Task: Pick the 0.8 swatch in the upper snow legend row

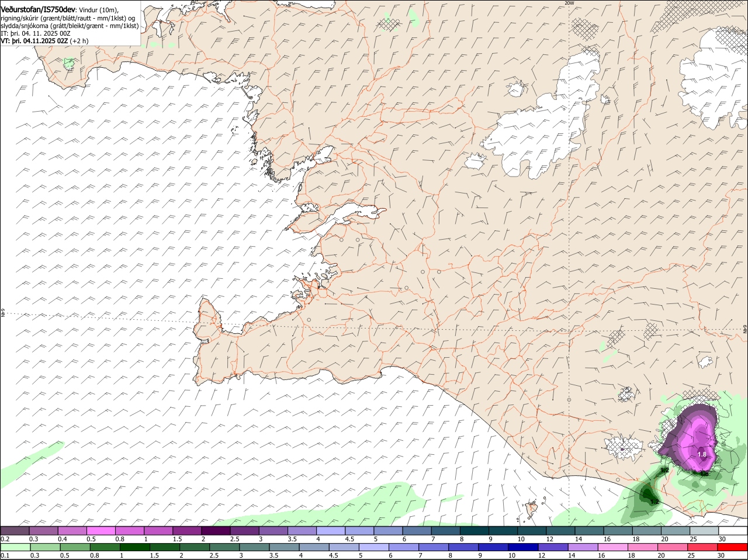Action: 129,531
